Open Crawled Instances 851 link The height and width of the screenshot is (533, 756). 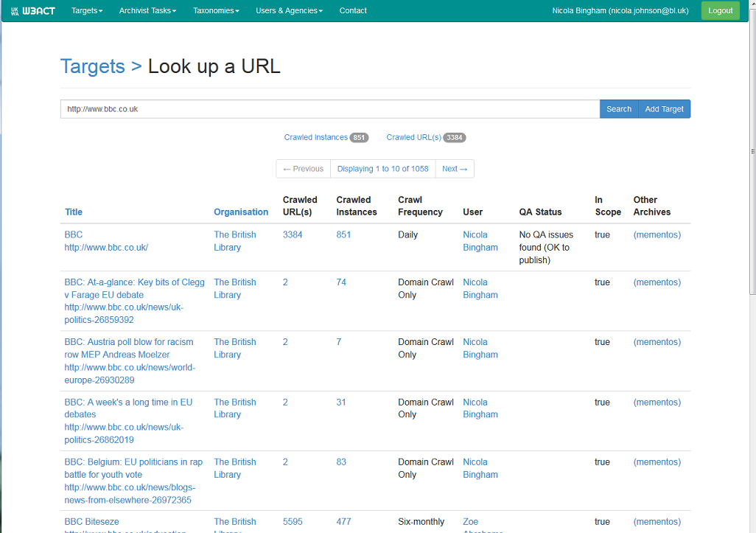[326, 137]
